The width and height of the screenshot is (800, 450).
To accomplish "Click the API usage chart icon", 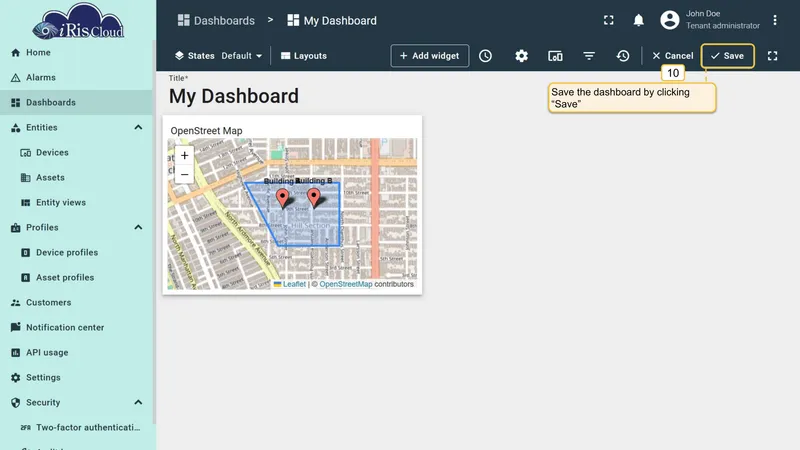I will (15, 353).
